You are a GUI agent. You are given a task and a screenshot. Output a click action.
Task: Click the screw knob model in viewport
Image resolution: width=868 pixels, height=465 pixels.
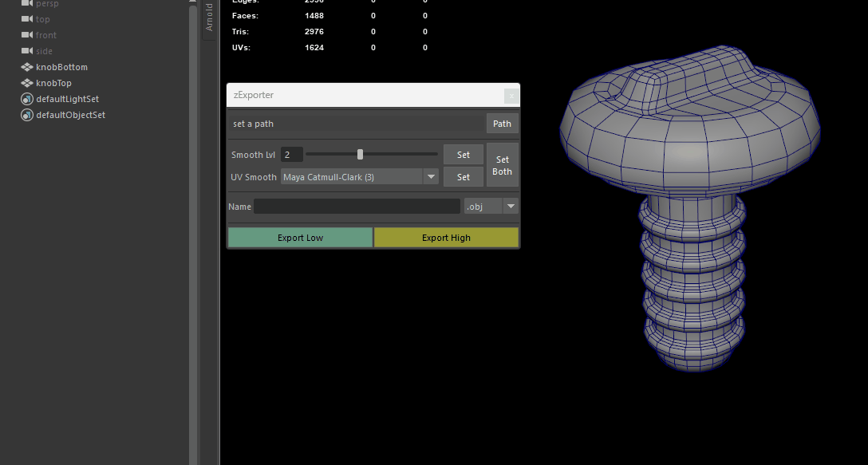690,209
